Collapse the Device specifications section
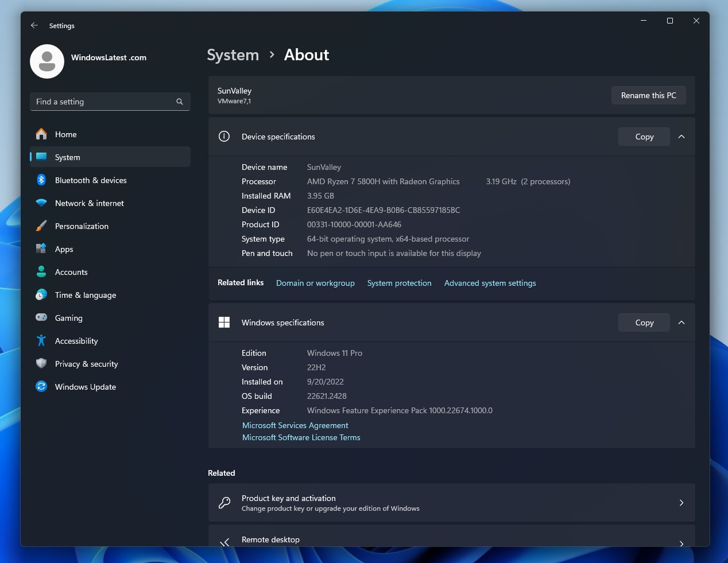This screenshot has width=728, height=563. click(x=681, y=137)
